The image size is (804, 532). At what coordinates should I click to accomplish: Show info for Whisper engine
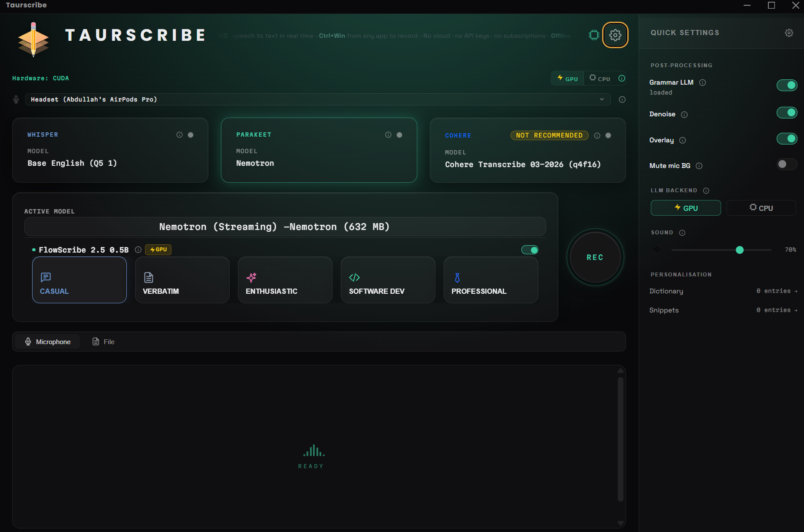[x=179, y=135]
